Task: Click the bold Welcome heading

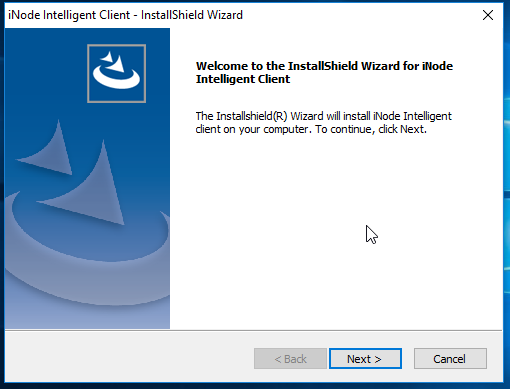Action: [x=324, y=72]
